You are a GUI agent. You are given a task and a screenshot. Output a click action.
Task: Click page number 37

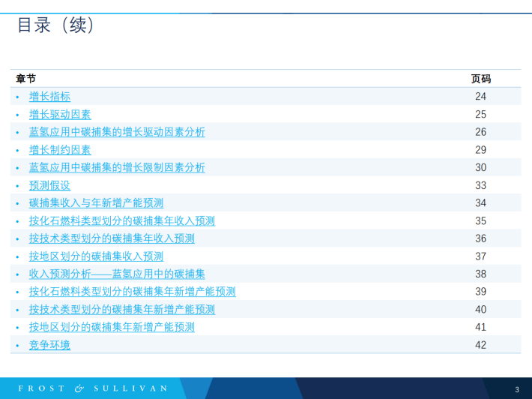point(480,256)
